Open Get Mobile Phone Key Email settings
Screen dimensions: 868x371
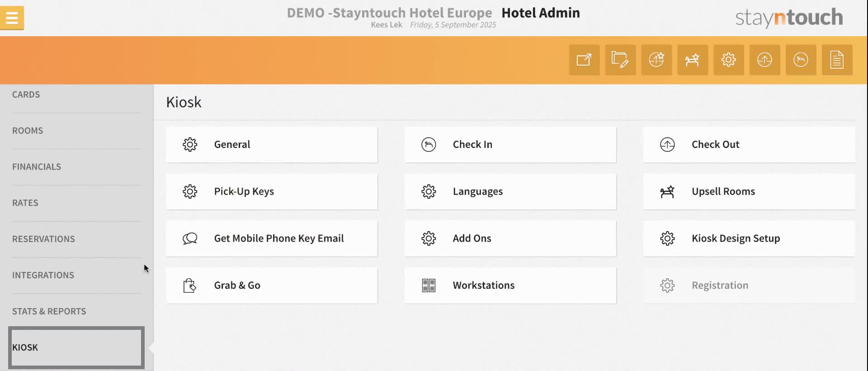coord(272,238)
